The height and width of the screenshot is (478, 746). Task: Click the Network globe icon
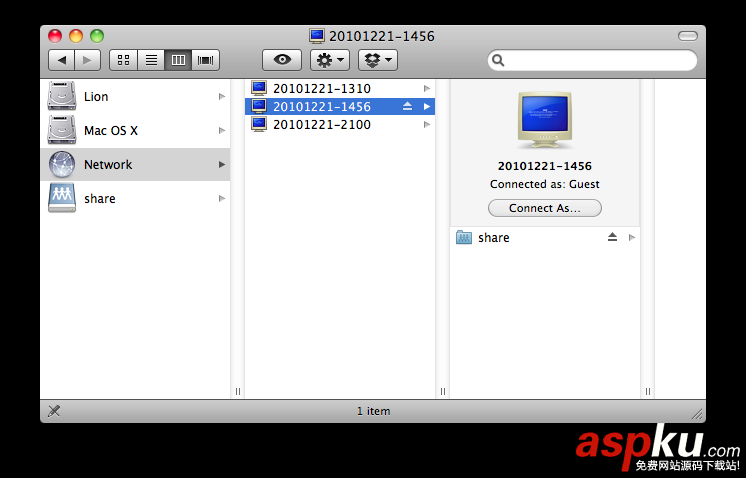62,164
